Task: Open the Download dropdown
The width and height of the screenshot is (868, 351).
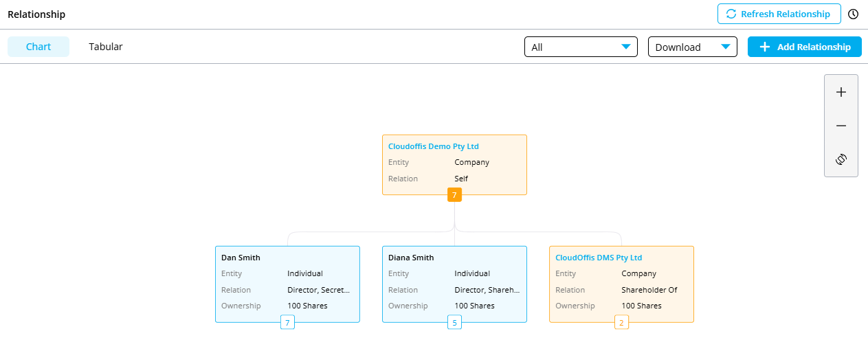Action: 692,47
